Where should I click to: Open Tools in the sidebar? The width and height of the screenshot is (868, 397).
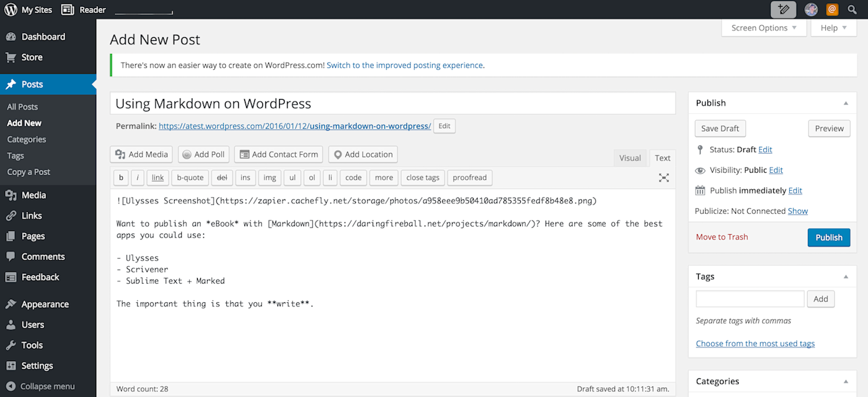click(x=48, y=345)
